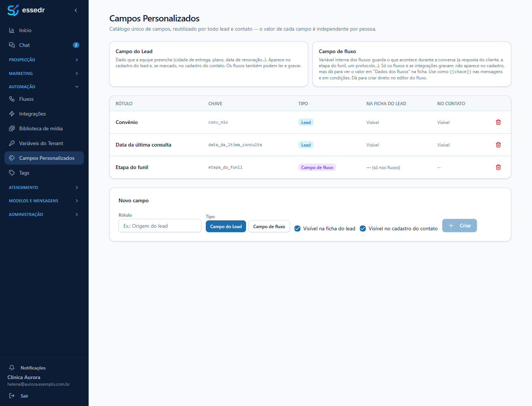
Task: Collapse the Automação section
Action: coord(44,87)
